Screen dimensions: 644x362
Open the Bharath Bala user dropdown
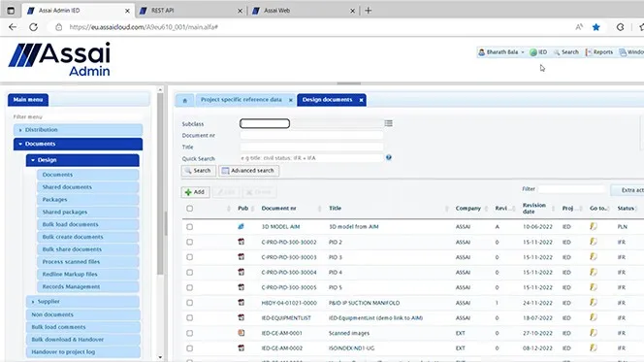501,52
